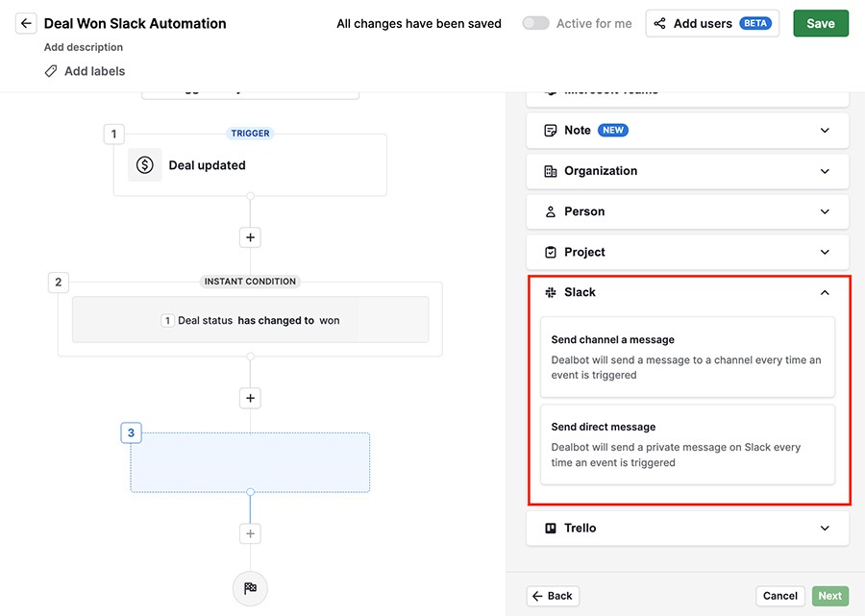
Task: Click the TRIGGER label tag
Action: pyautogui.click(x=250, y=134)
